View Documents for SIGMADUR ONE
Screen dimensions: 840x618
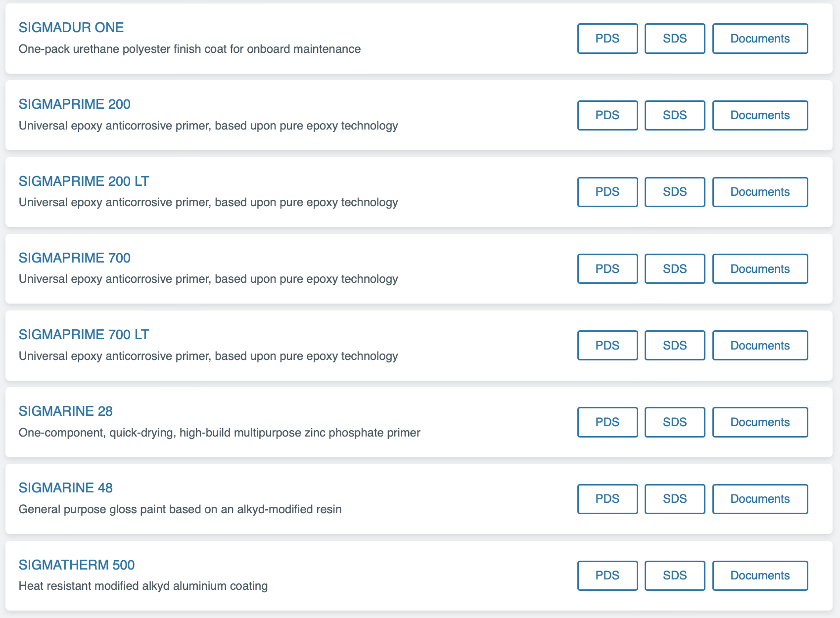click(x=759, y=39)
